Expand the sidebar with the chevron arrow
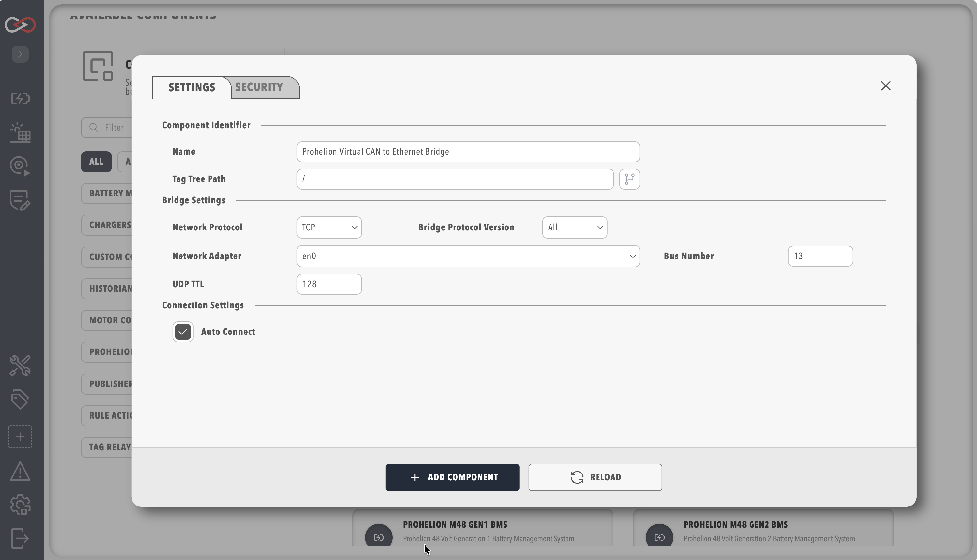This screenshot has height=560, width=977. [20, 54]
